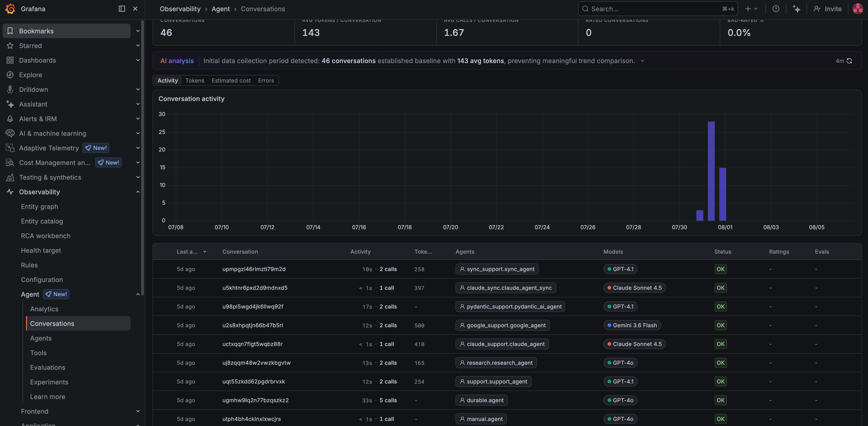Open Tools in the sidebar
Screen dimensions: 868x426
[x=38, y=353]
